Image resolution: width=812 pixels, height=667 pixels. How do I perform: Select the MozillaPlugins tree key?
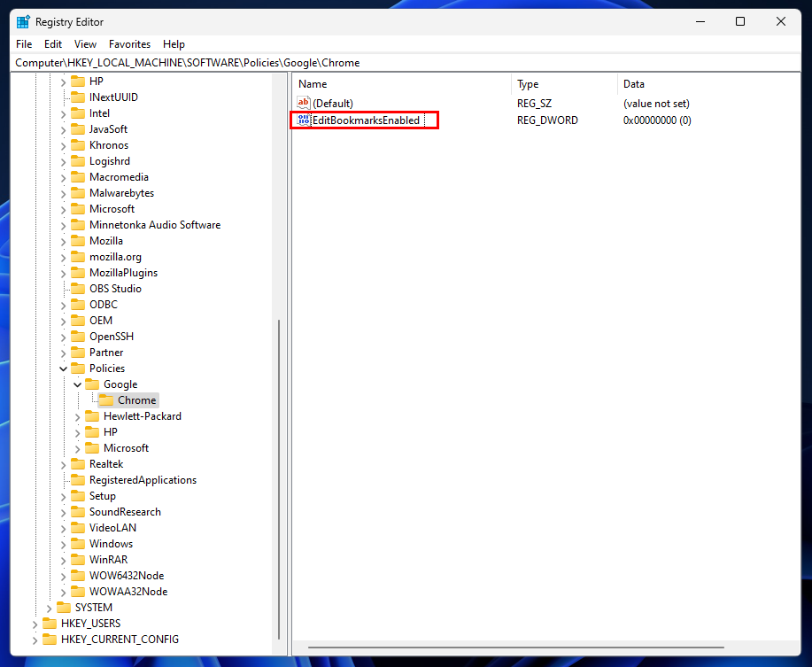(x=123, y=273)
